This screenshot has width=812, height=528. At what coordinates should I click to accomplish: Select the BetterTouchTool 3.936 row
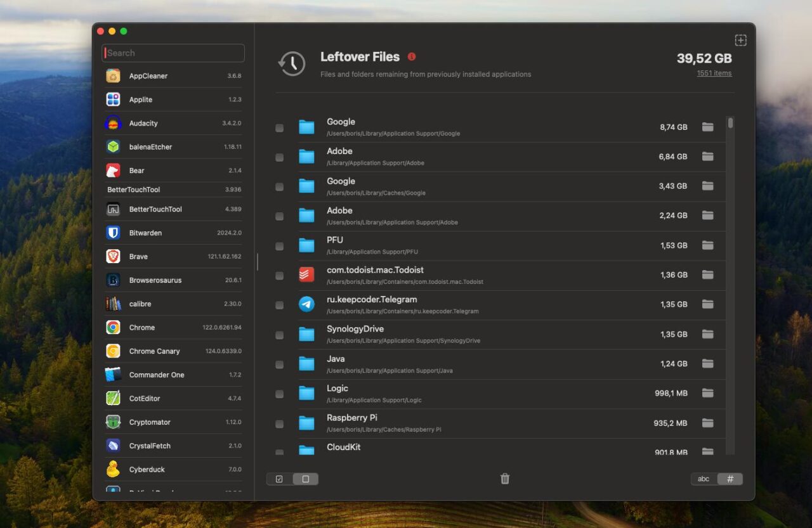(x=173, y=190)
